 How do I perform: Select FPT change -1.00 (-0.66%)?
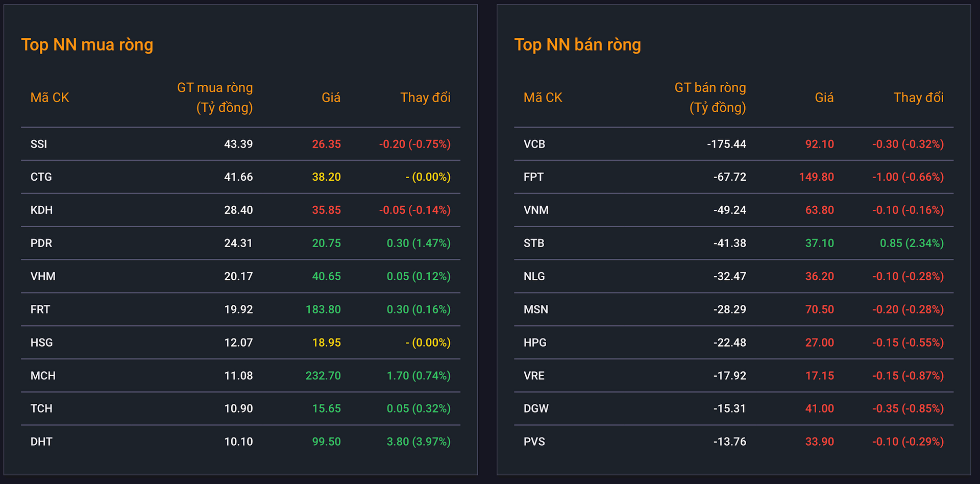coord(908,177)
